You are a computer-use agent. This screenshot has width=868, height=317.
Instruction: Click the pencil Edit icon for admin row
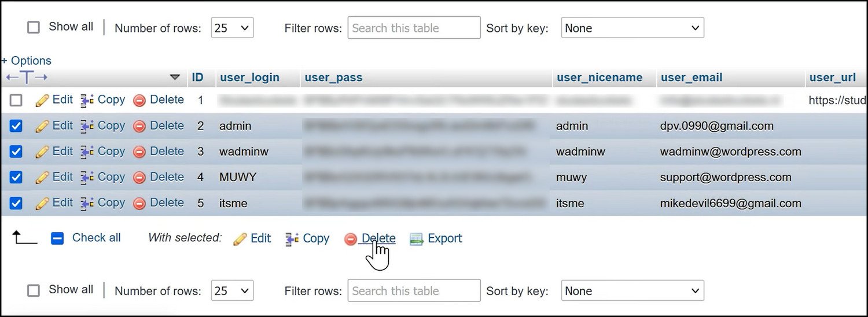(x=42, y=126)
